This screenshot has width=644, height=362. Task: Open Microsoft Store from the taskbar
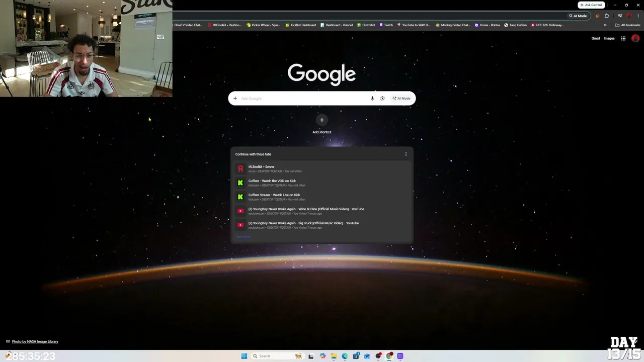[x=356, y=356]
